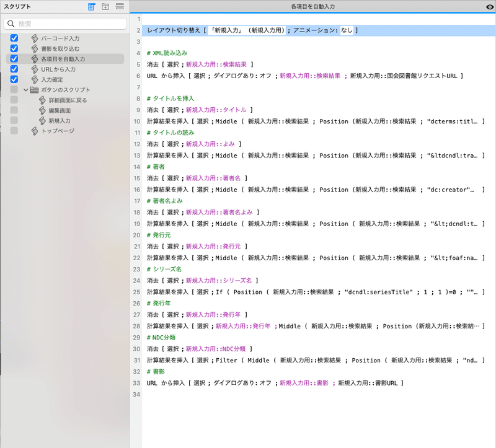Select the 書影を取り込む script
The height and width of the screenshot is (448, 496).
tap(60, 49)
